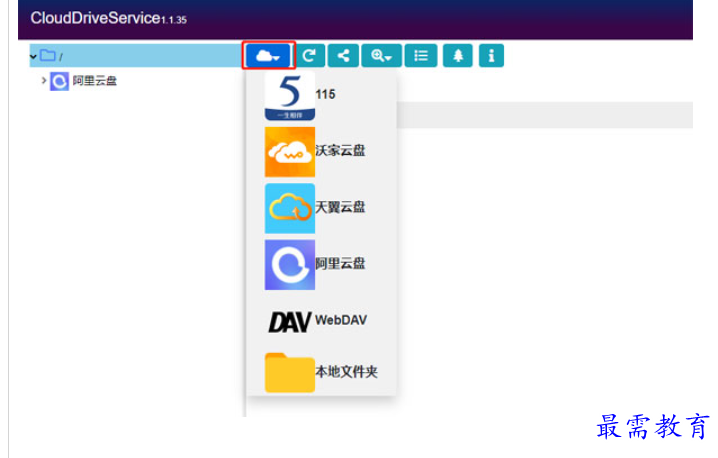Select the 115 cloud drive icon
718x458 pixels.
point(289,96)
